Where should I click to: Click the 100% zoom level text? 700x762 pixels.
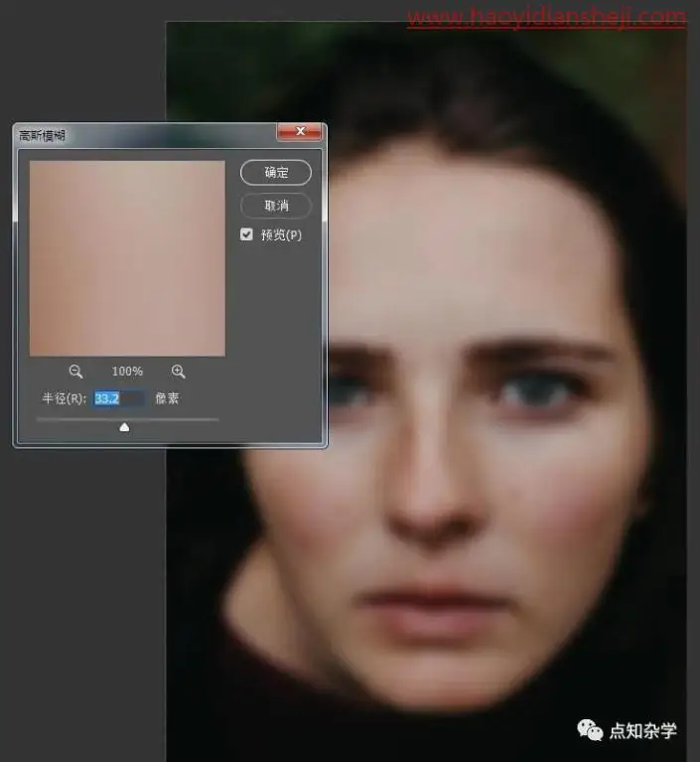(x=127, y=372)
